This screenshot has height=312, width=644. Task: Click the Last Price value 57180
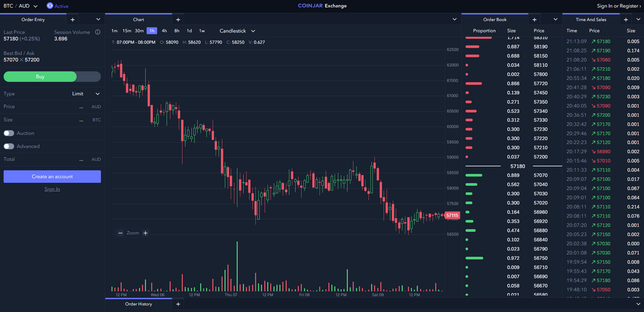pyautogui.click(x=11, y=39)
